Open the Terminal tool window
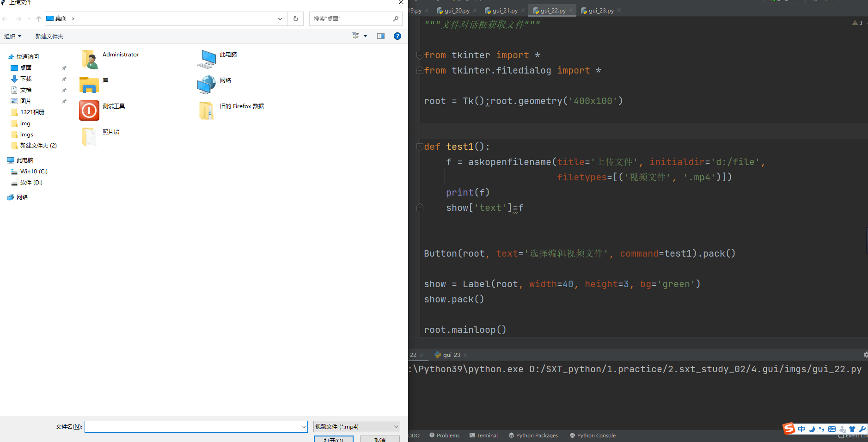This screenshot has width=868, height=442. click(483, 436)
